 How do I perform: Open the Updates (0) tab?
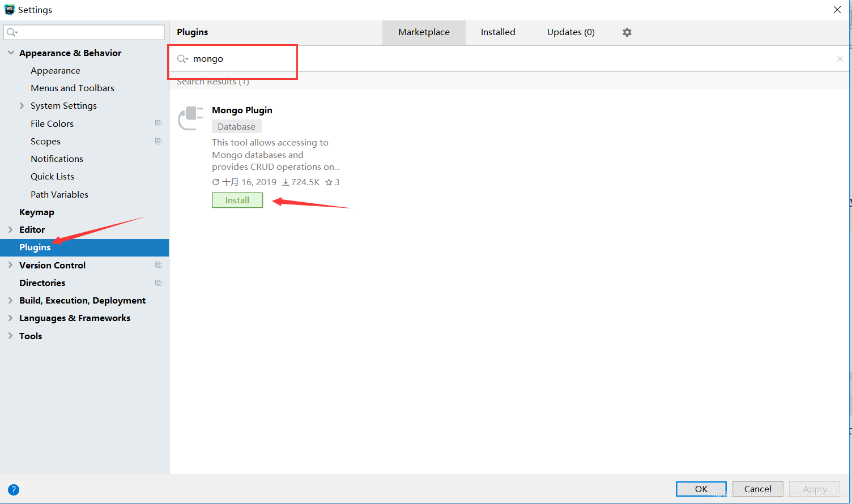click(x=571, y=32)
